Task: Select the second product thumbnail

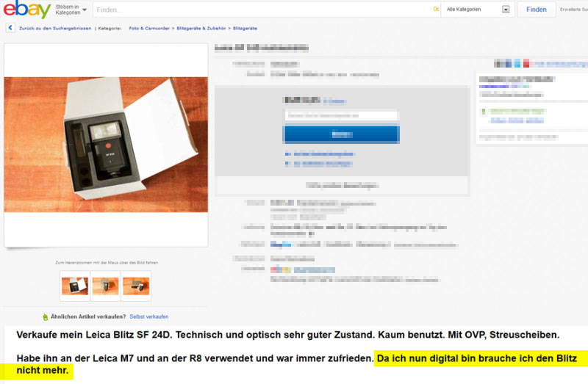Action: click(105, 286)
